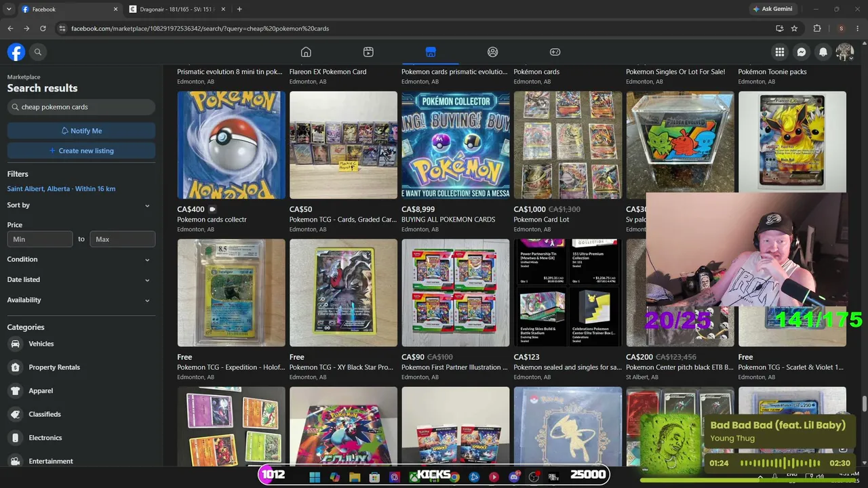Open the Facebook menu grid icon
868x488 pixels.
tap(780, 52)
